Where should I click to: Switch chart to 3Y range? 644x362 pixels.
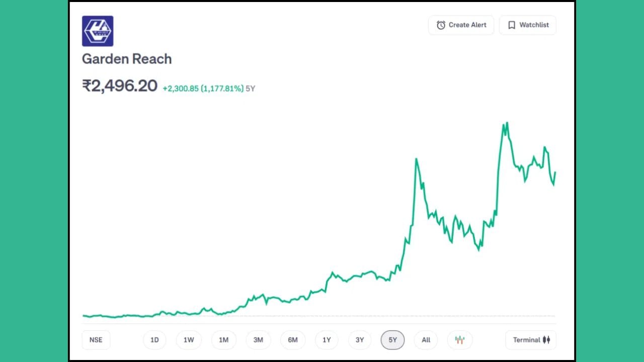point(360,340)
